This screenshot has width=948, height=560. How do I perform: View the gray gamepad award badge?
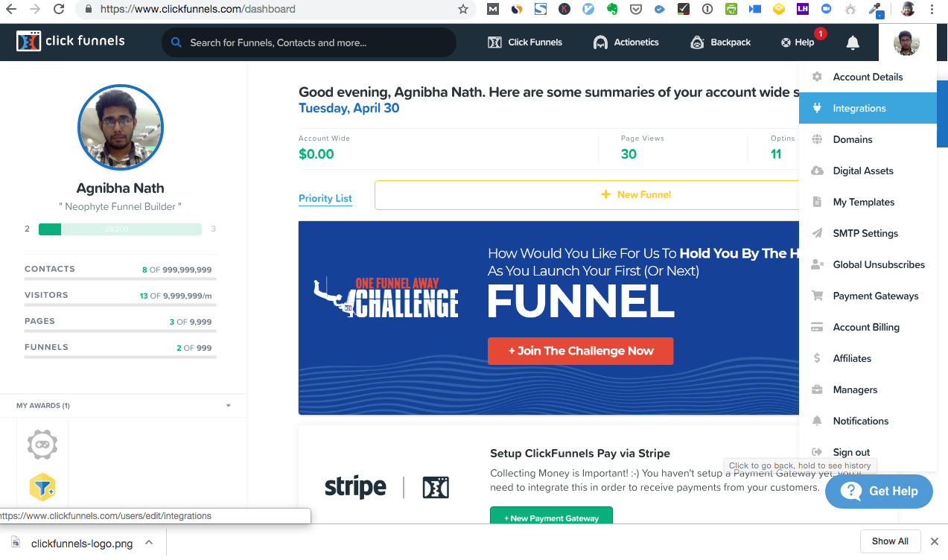42,445
